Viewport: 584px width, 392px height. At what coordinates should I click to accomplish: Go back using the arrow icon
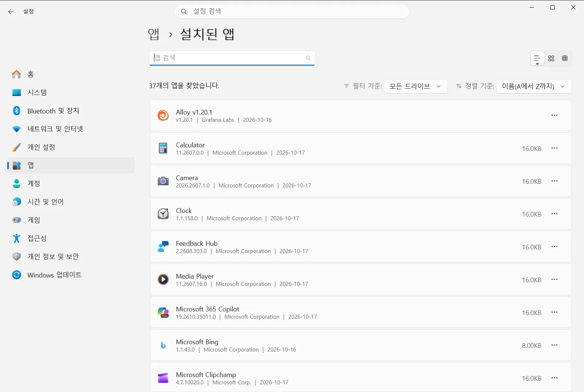11,12
